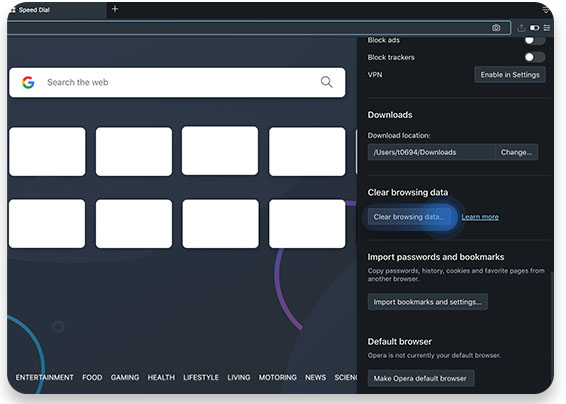The image size is (566, 404).
Task: Click Make Opera default browser button
Action: click(421, 378)
